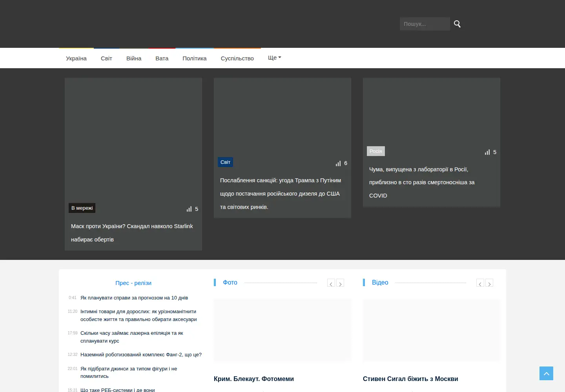The width and height of the screenshot is (565, 392).
Task: Open the Війна menu section
Action: [134, 58]
